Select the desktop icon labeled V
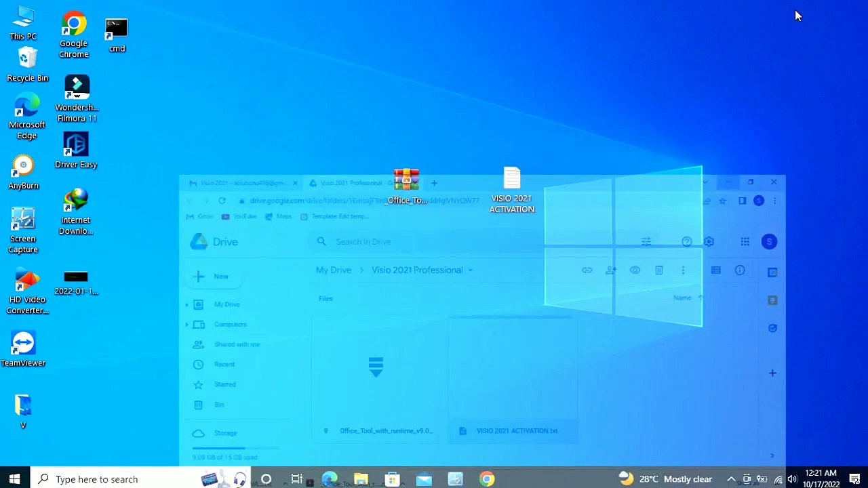868x488 pixels. point(23,411)
